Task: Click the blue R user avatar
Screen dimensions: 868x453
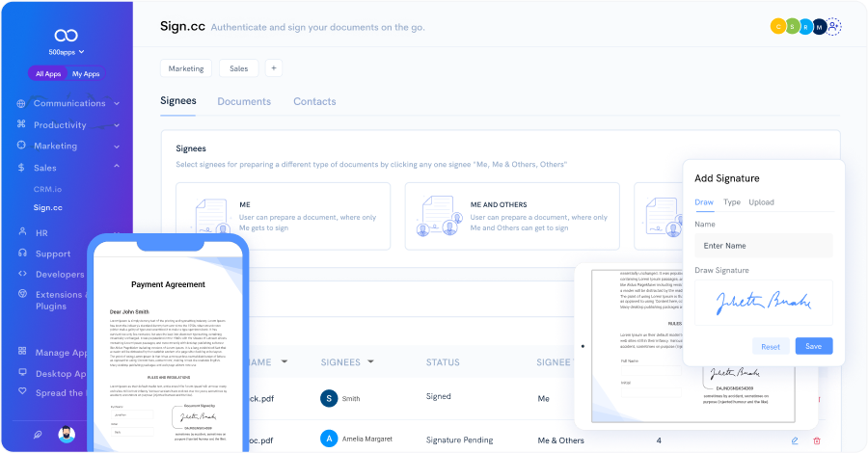Action: pyautogui.click(x=806, y=27)
